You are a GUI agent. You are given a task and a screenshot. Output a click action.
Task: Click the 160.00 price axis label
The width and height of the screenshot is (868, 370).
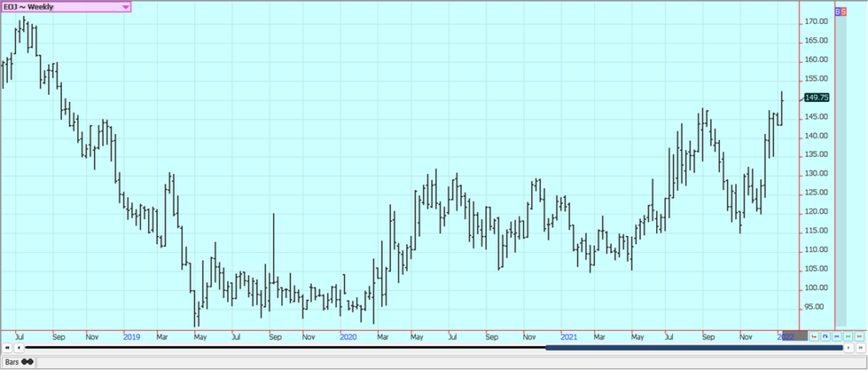click(816, 59)
